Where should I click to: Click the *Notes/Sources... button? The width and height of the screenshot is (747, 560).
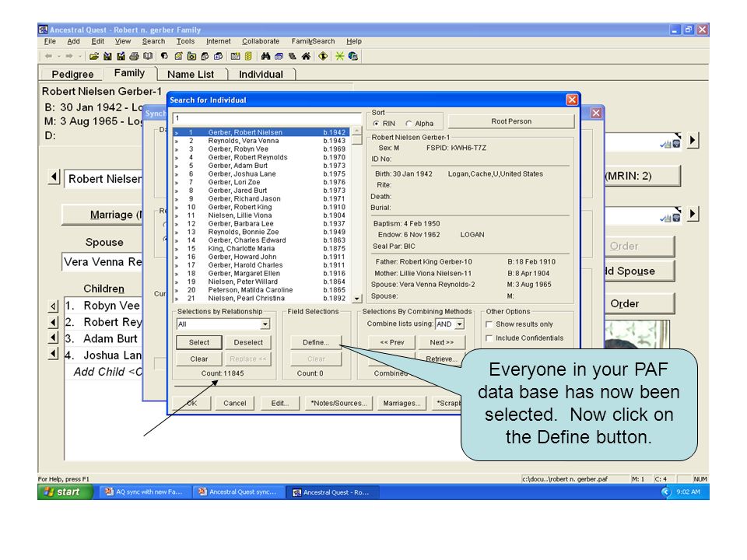(338, 404)
